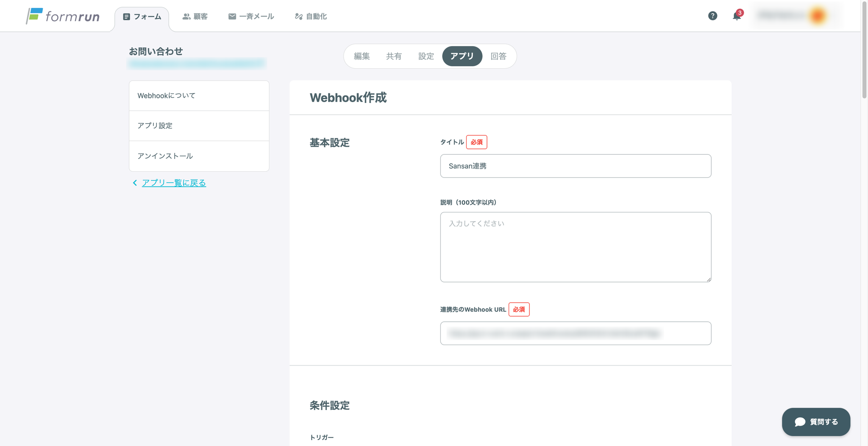868x446 pixels.
Task: Click the help question mark icon
Action: (713, 16)
